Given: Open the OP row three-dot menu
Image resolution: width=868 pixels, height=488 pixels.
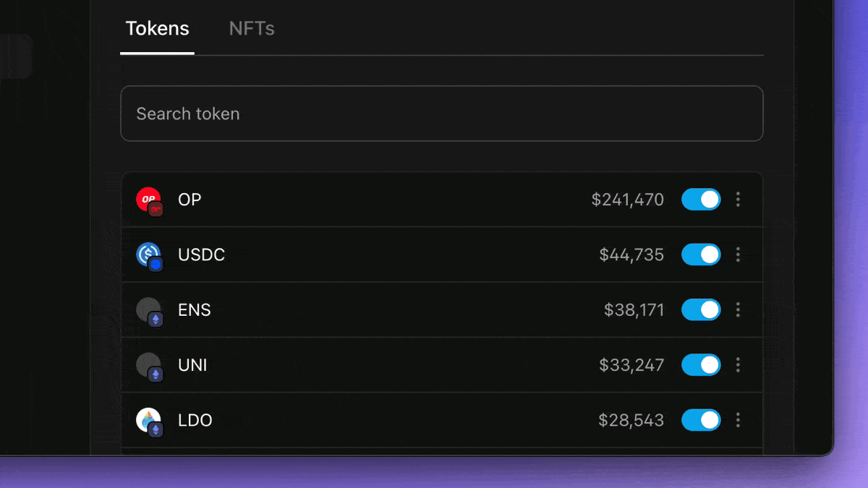Looking at the screenshot, I should pyautogui.click(x=738, y=200).
